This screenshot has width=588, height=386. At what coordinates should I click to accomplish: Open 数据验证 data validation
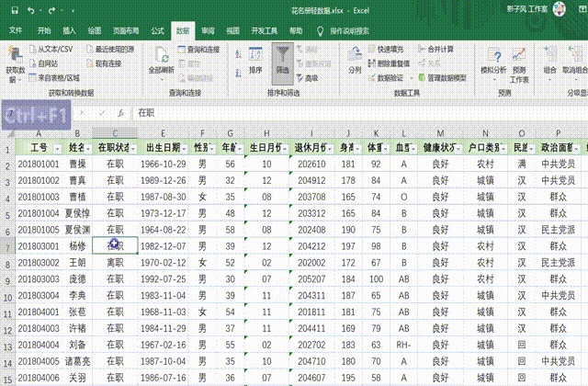coord(386,77)
